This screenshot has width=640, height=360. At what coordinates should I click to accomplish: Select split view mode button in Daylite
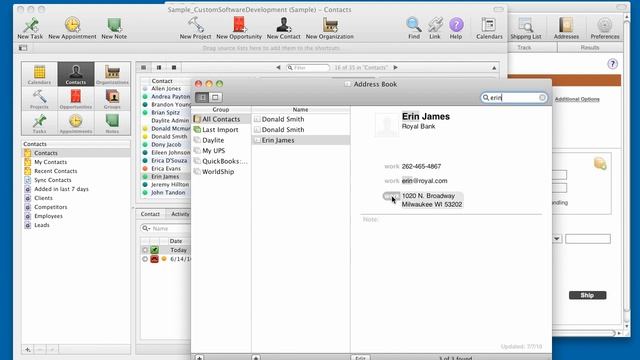159,67
